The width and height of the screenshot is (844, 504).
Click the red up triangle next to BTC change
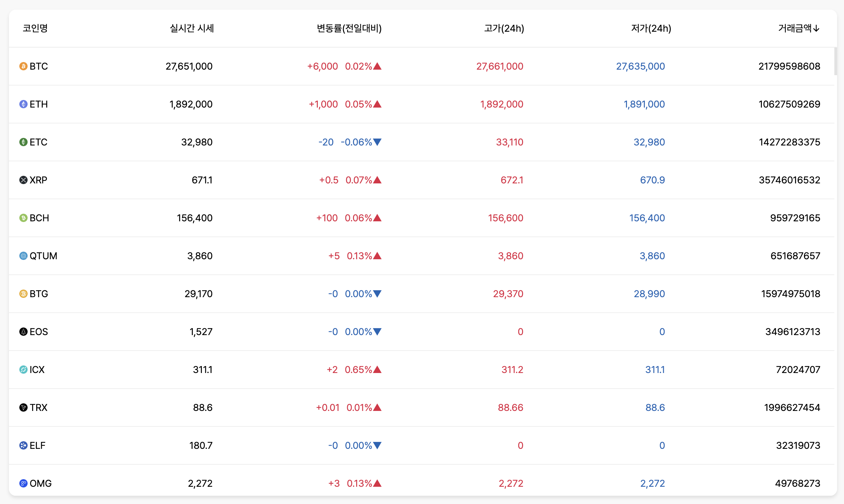coord(377,66)
